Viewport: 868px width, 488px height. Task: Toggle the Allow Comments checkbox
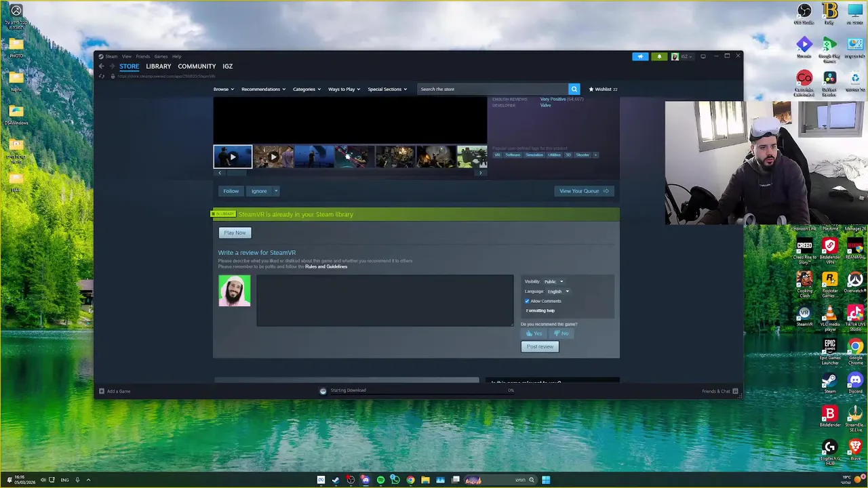coord(527,301)
